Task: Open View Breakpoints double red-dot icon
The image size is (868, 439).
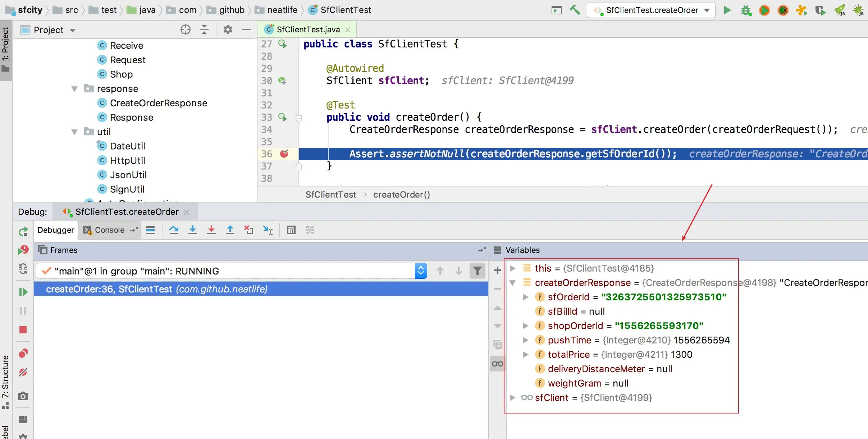Action: point(23,353)
